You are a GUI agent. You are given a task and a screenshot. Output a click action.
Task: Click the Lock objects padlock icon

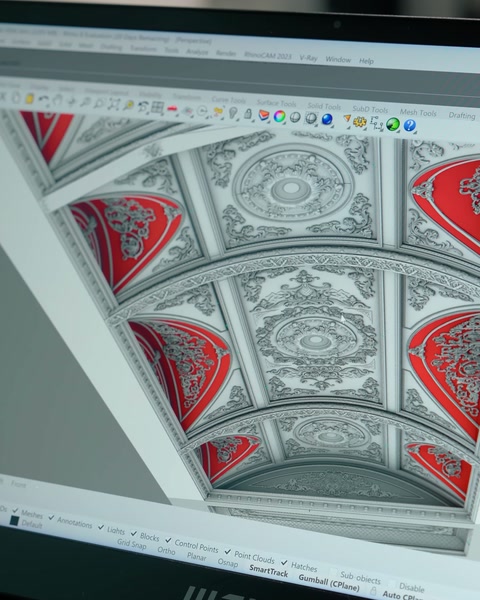click(248, 114)
